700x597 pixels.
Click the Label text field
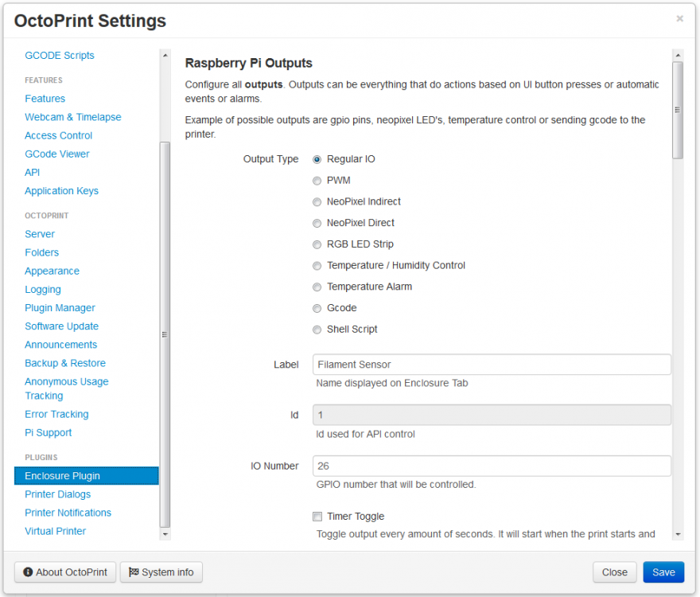(x=492, y=365)
